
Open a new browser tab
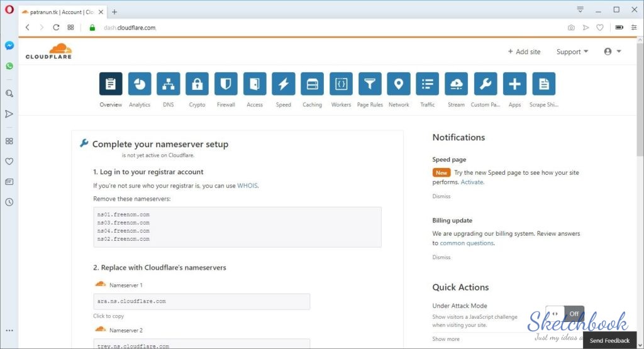114,12
